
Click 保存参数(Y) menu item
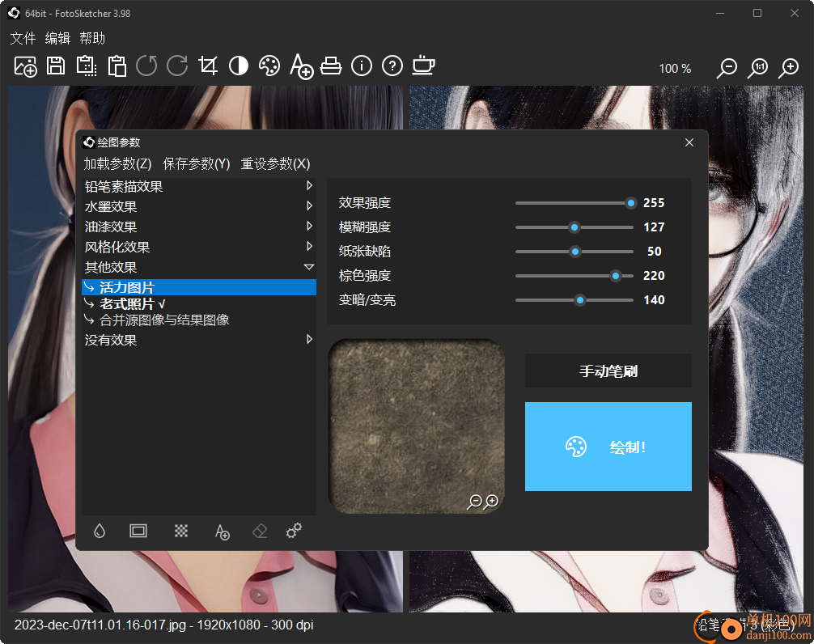[x=197, y=164]
